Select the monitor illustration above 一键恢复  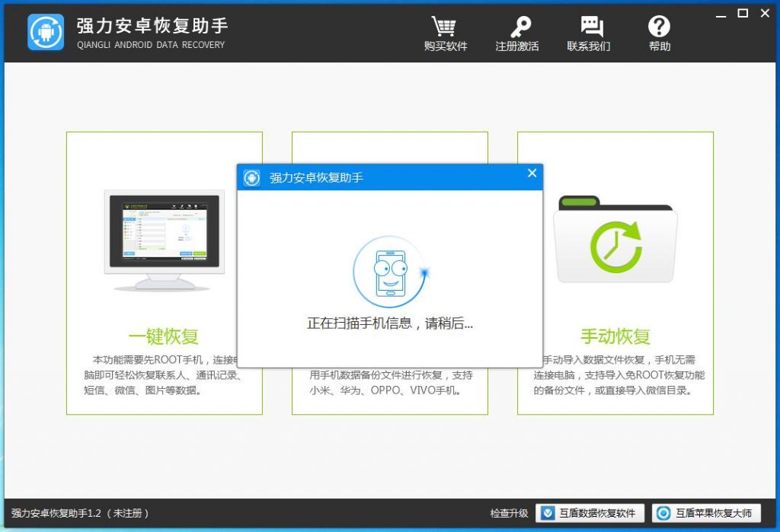point(165,241)
